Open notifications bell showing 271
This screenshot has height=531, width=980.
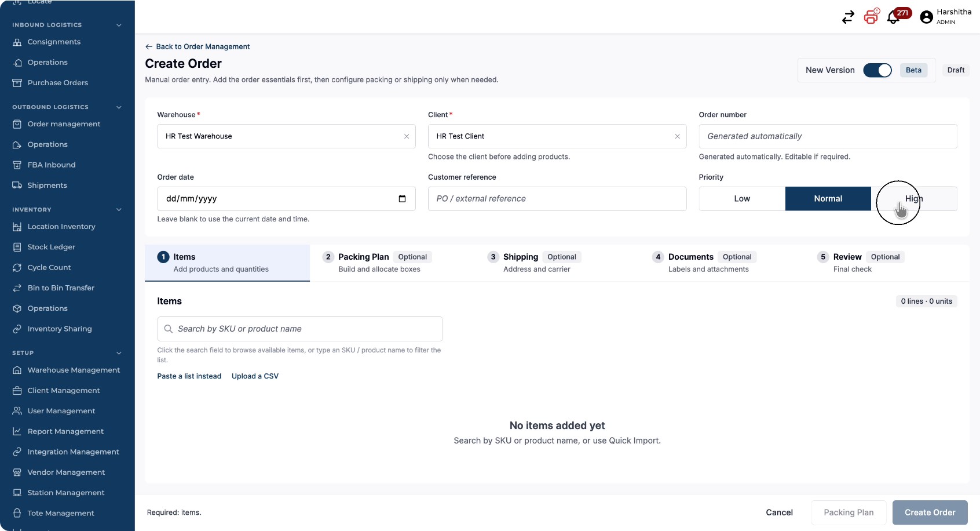894,17
